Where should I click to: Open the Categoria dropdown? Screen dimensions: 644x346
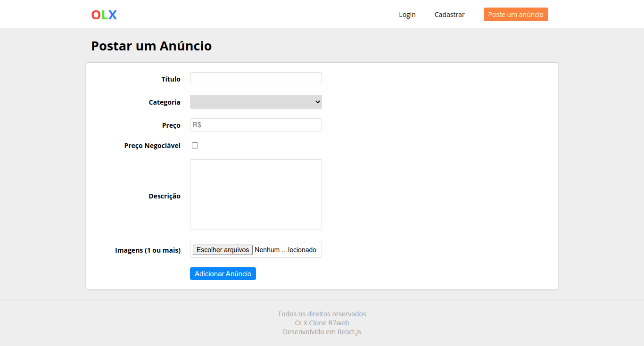coord(256,101)
